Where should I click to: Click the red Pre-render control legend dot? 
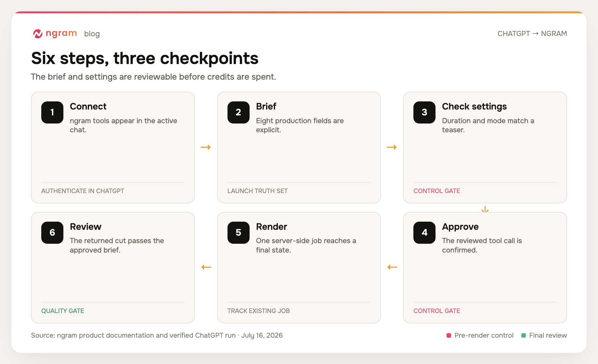tap(449, 335)
